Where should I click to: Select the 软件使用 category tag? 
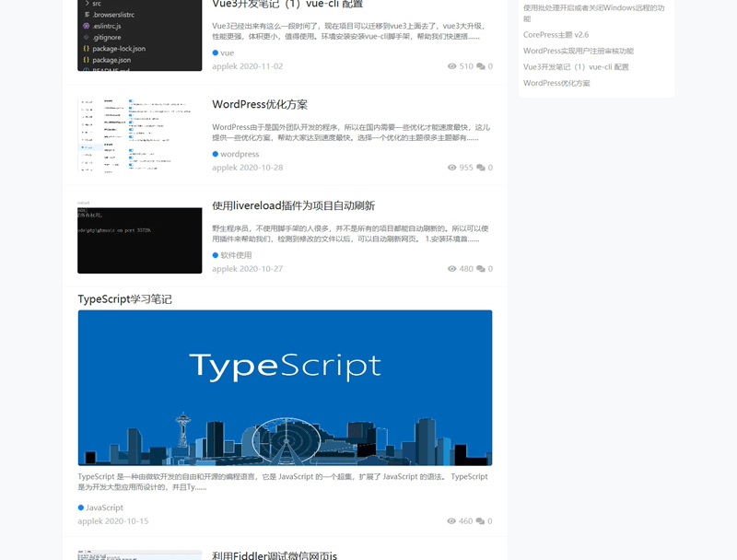(x=236, y=255)
